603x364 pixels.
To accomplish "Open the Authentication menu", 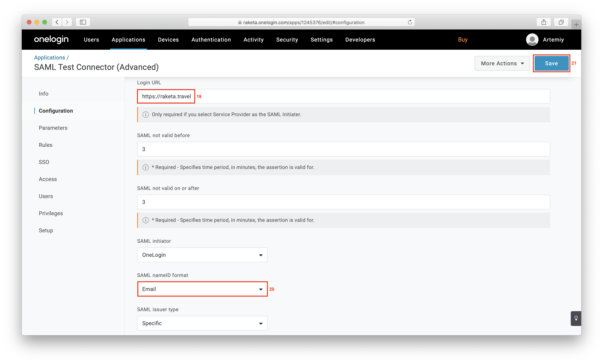I will (211, 40).
